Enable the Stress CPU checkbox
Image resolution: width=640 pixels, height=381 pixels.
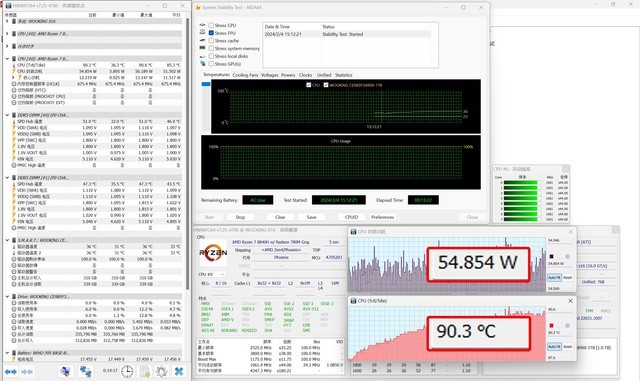(211, 25)
